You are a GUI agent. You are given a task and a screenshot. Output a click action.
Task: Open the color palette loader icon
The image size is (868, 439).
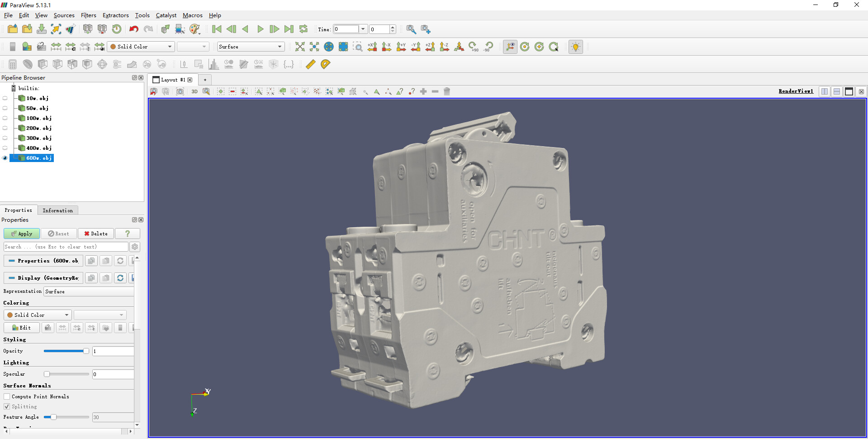coord(194,29)
